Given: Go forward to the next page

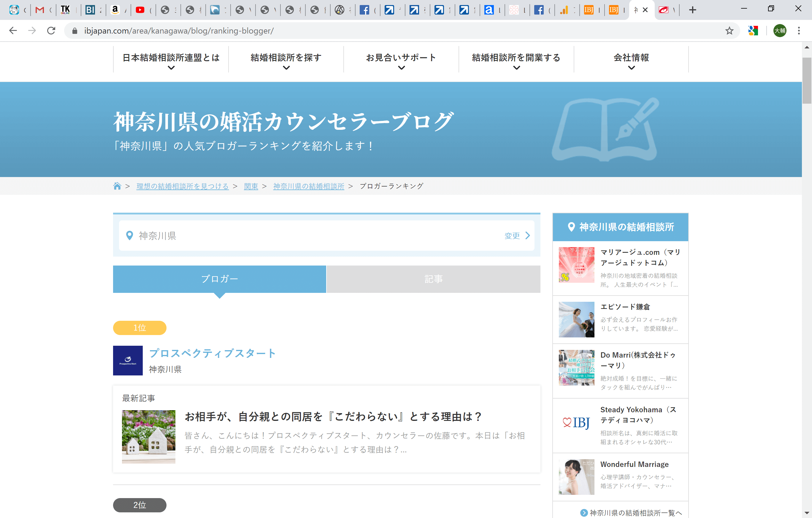Looking at the screenshot, I should click(32, 31).
